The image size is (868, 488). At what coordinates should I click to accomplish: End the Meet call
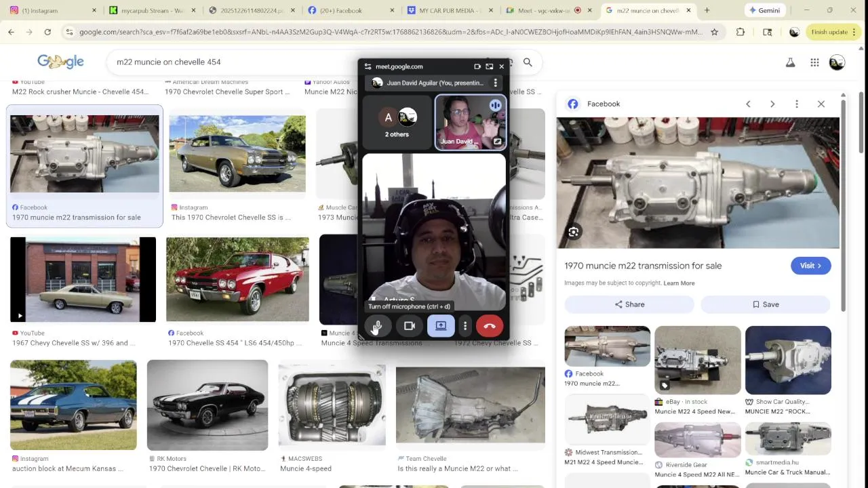(490, 326)
